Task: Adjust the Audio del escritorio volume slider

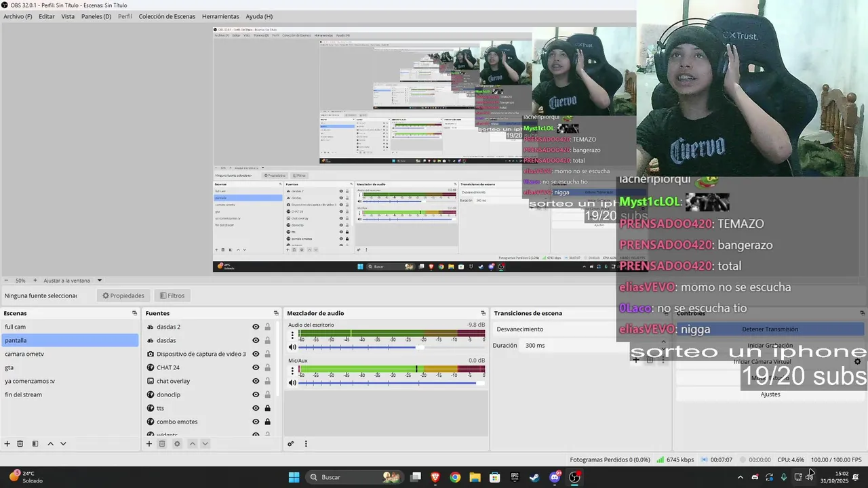Action: (392, 347)
